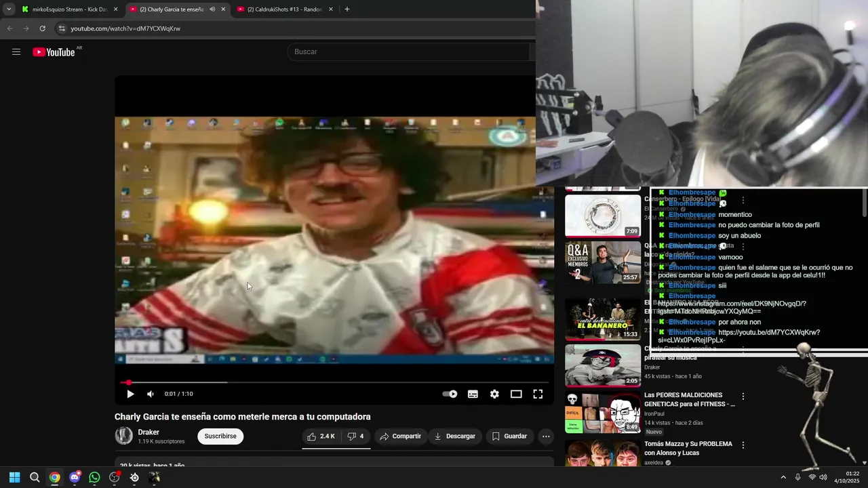Open the 8:49 fitness video thumbnail
The image size is (868, 488).
tap(603, 411)
